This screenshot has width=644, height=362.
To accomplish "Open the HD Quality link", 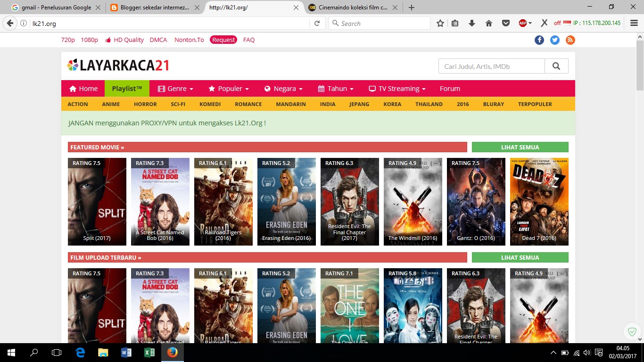I will [124, 40].
